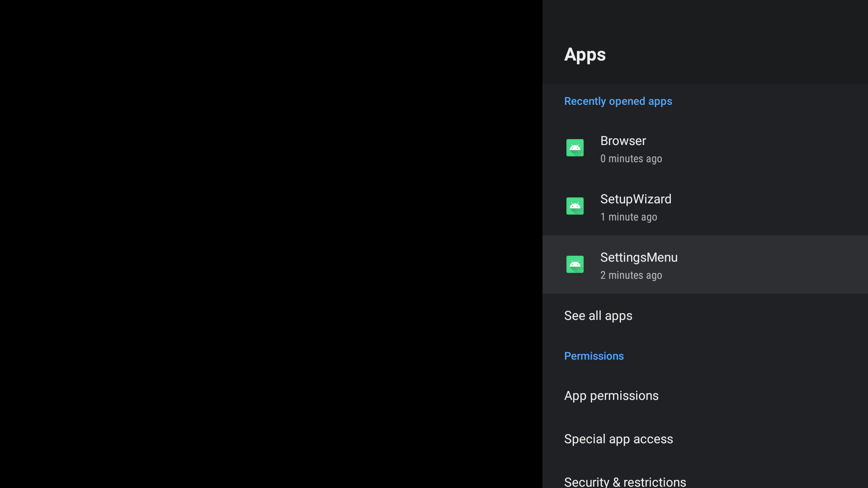868x488 pixels.
Task: Click the SetupWizard app Android icon
Action: pyautogui.click(x=575, y=206)
